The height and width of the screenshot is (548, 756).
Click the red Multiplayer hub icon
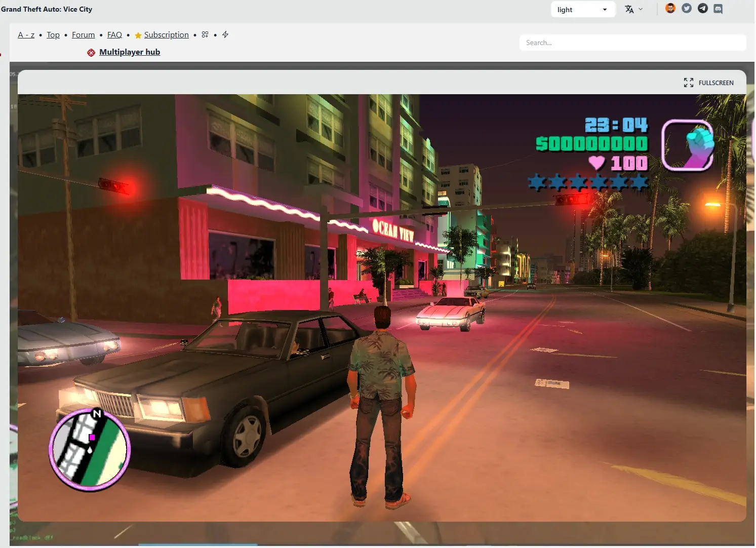[91, 52]
